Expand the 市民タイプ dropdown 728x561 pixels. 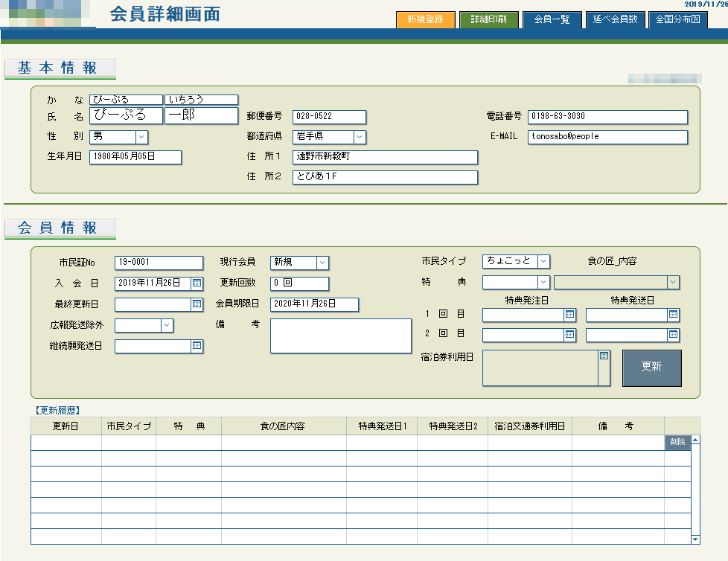tap(543, 261)
